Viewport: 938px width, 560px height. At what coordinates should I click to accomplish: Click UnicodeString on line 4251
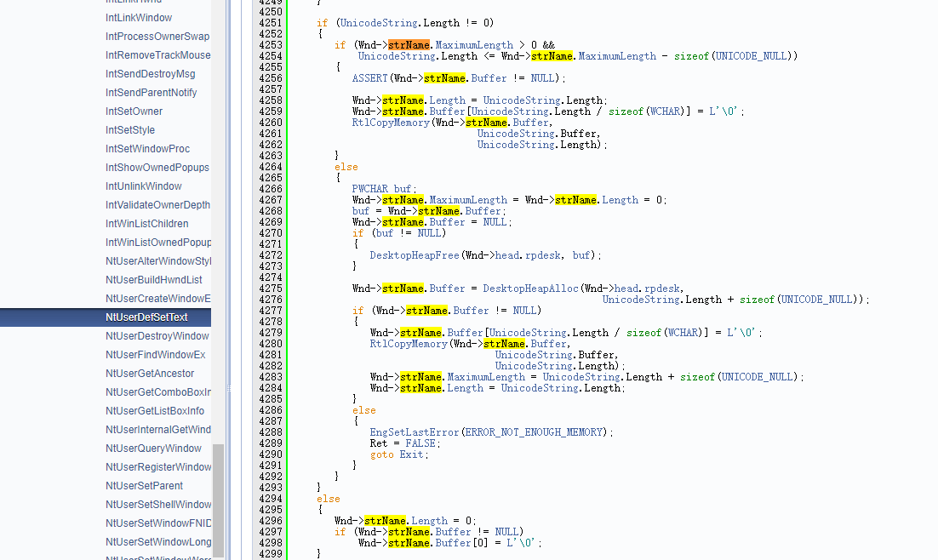pos(379,23)
